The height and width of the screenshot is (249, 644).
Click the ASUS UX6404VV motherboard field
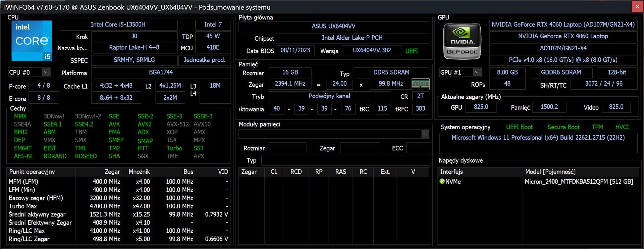click(x=334, y=27)
